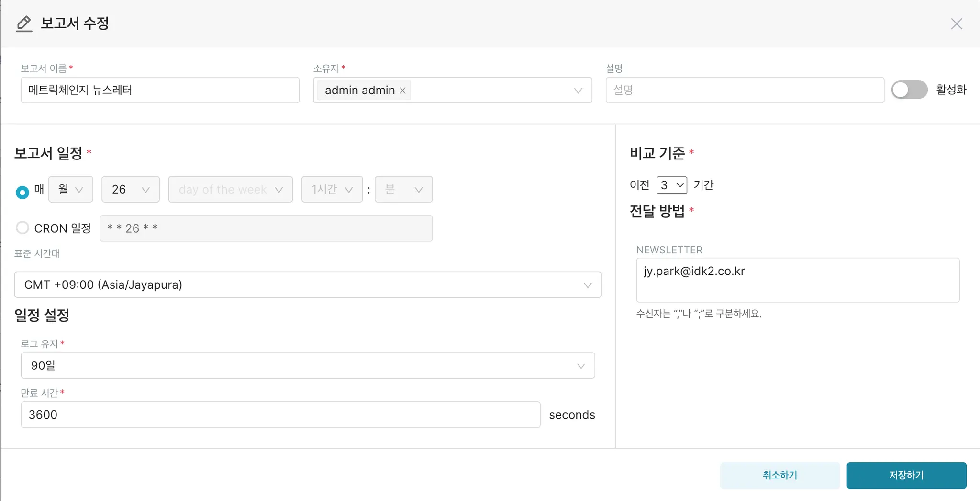The height and width of the screenshot is (501, 980).
Task: Expand the GMT +09:00 timezone dropdown
Action: pyautogui.click(x=307, y=285)
